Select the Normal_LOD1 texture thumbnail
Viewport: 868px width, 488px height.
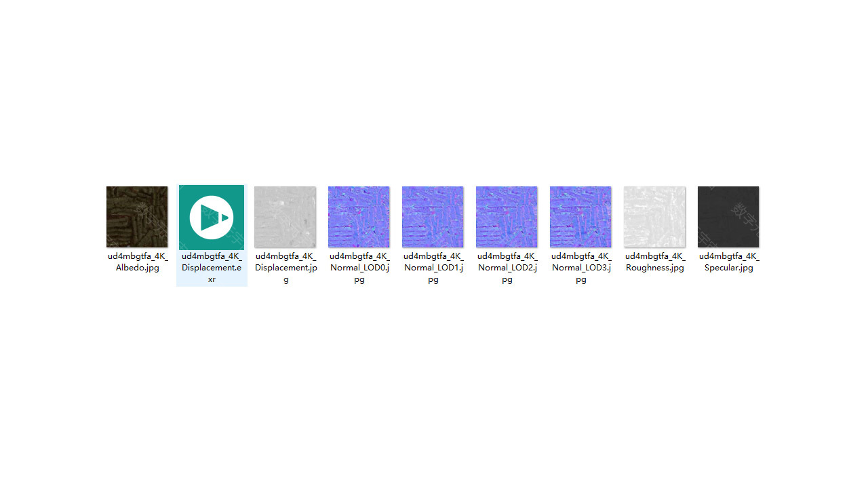click(433, 217)
